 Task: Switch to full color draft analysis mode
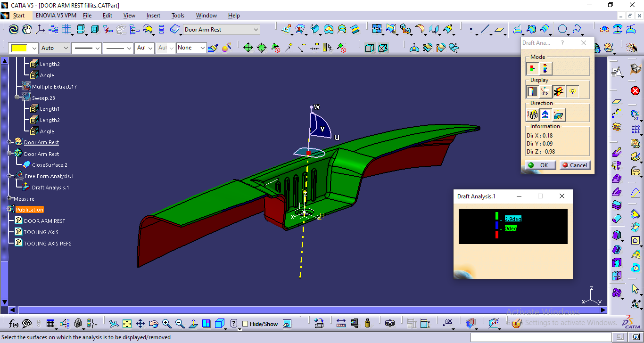(545, 68)
